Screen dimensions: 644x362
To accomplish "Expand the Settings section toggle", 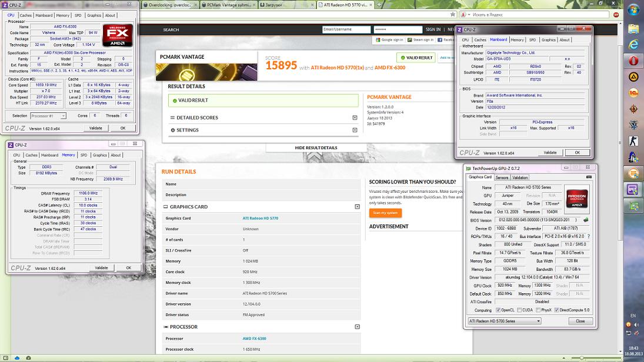I will [x=355, y=130].
